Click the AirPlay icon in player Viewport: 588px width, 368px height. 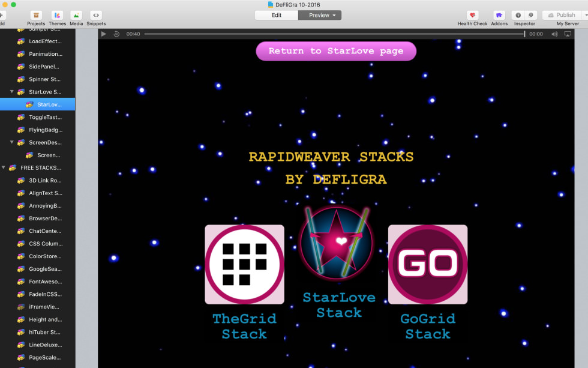[568, 34]
